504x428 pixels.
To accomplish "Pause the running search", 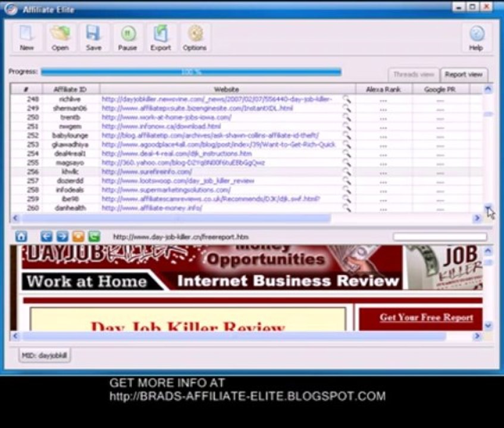I will (127, 37).
